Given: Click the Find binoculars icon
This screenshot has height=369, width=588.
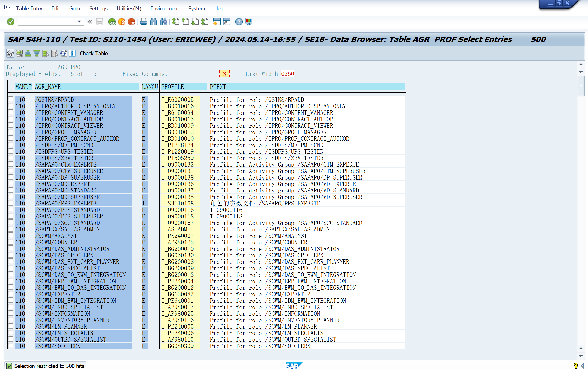Looking at the screenshot, I should [x=153, y=22].
